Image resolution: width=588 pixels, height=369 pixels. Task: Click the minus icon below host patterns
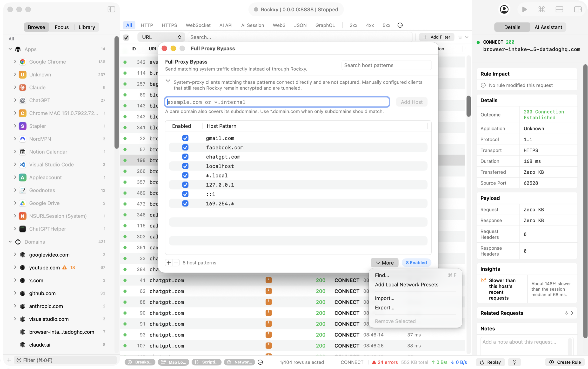click(176, 263)
